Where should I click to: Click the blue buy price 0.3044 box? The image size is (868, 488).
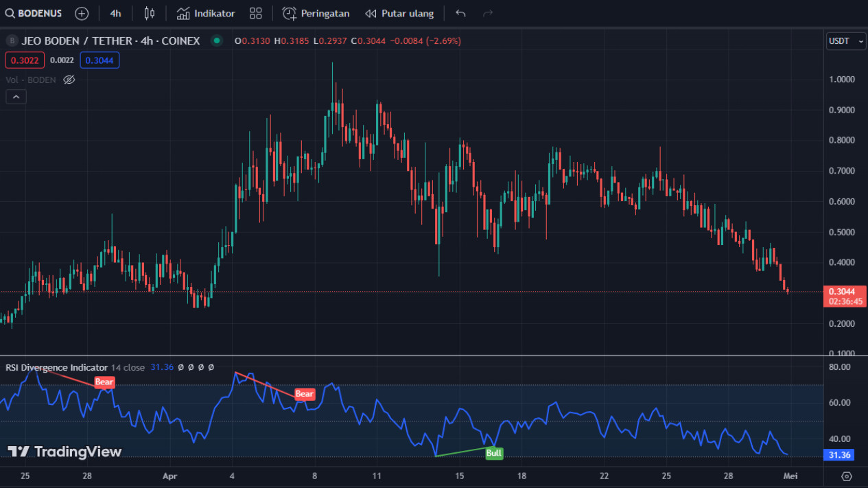click(x=99, y=60)
